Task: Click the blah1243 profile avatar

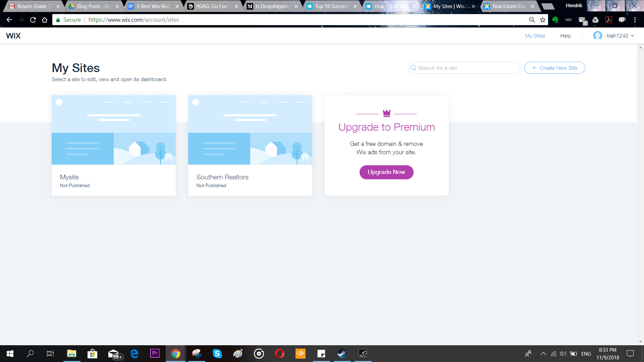Action: click(597, 36)
